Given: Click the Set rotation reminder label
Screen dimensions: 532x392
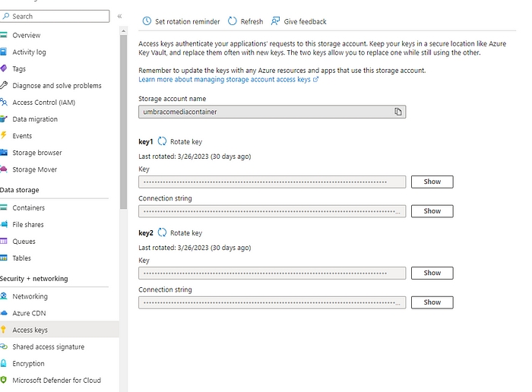Looking at the screenshot, I should (x=187, y=22).
